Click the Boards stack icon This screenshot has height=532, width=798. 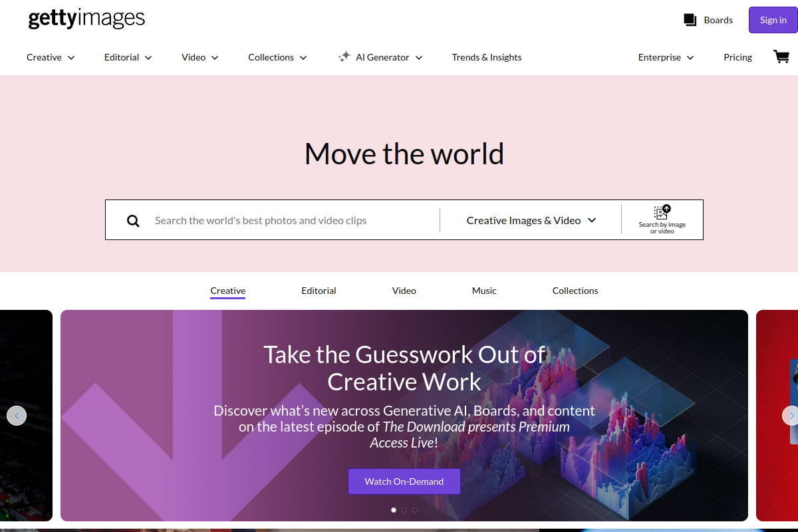coord(690,20)
